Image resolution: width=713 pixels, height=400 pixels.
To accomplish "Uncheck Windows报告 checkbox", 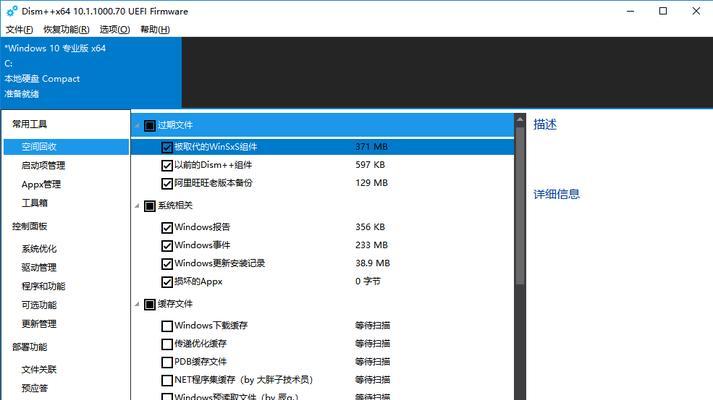I will click(x=167, y=227).
